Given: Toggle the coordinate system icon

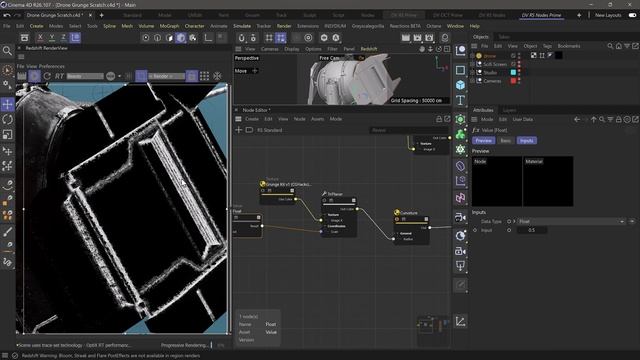Looking at the screenshot, I should [x=76, y=38].
